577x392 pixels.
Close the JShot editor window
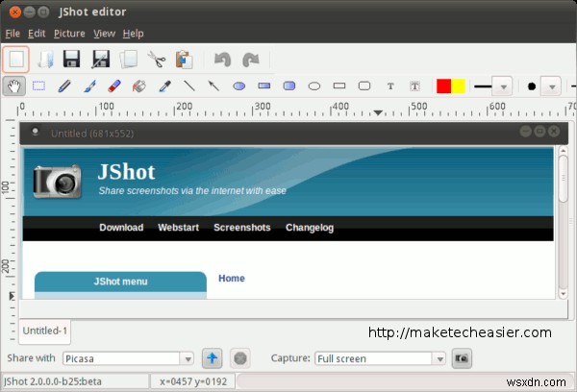pyautogui.click(x=14, y=12)
